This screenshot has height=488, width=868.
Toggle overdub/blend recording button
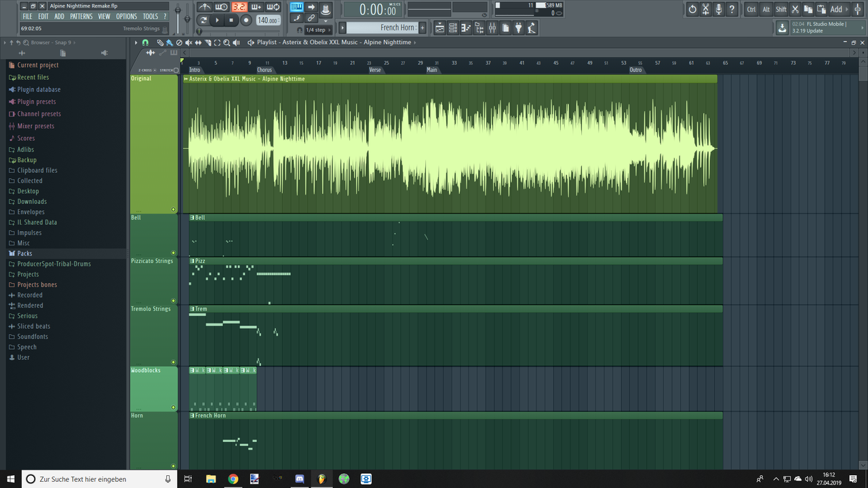[x=256, y=7]
